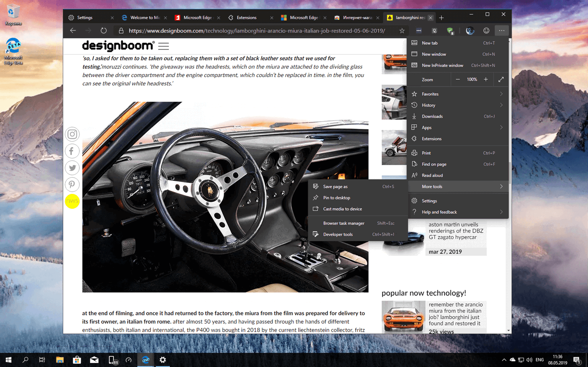The width and height of the screenshot is (588, 367).
Task: Choose New window from menu
Action: [x=457, y=54]
